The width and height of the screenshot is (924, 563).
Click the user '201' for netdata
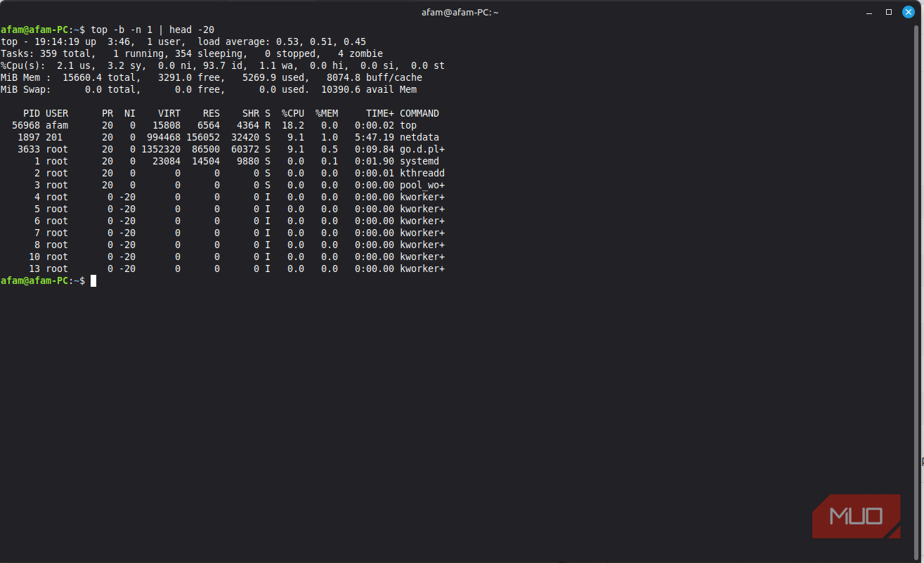tap(54, 137)
